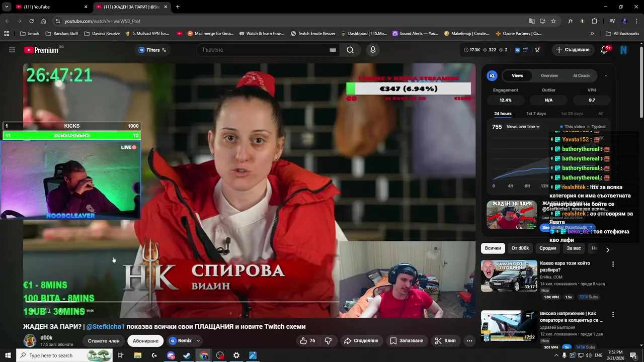Open options for 'Високо напрежение' video
The height and width of the screenshot is (362, 644).
pyautogui.click(x=613, y=314)
